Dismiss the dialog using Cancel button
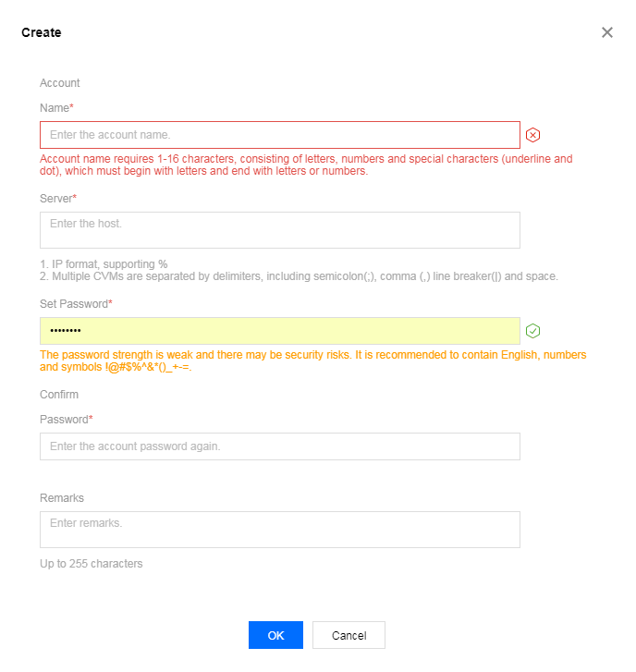The height and width of the screenshot is (672, 636). click(349, 635)
